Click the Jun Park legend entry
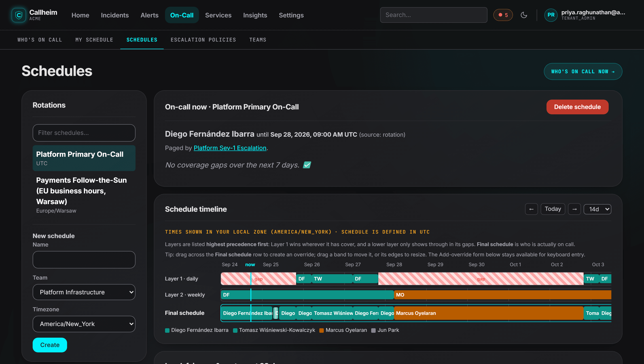This screenshot has width=644, height=364. [385, 330]
